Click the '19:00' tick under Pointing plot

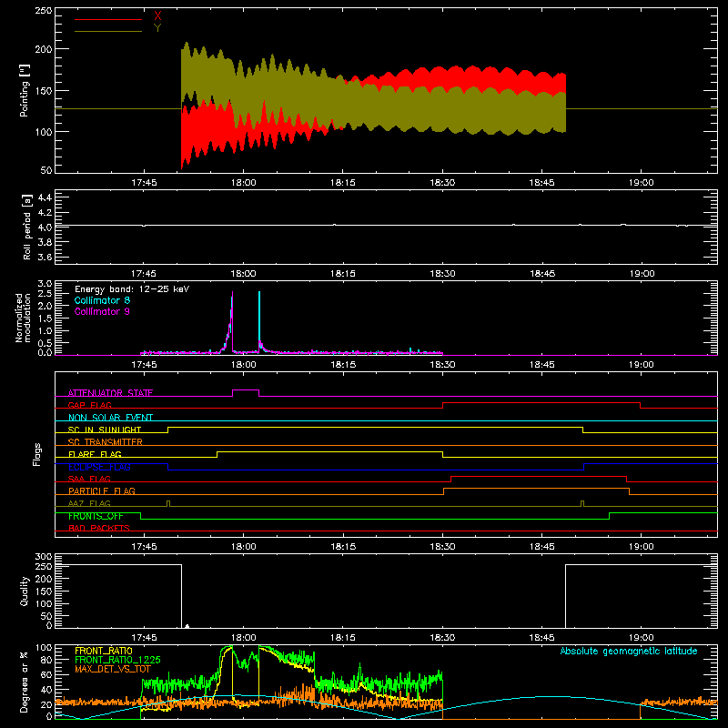click(642, 183)
